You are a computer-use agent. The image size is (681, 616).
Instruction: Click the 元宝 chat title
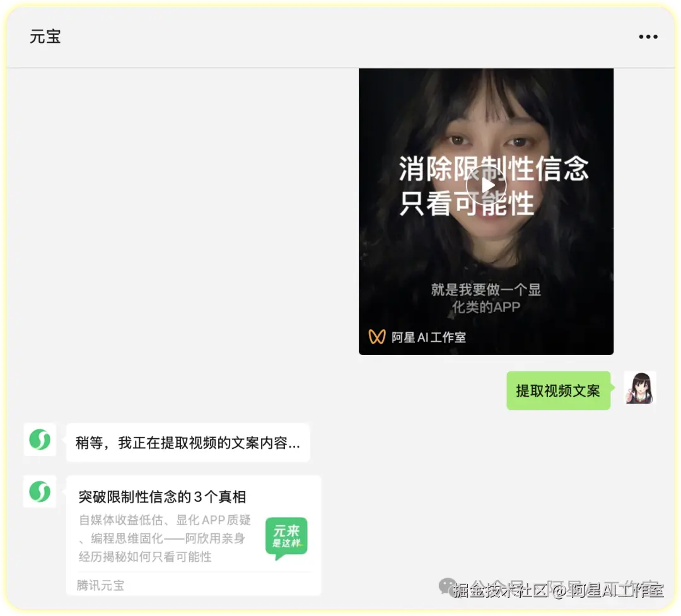coord(45,37)
